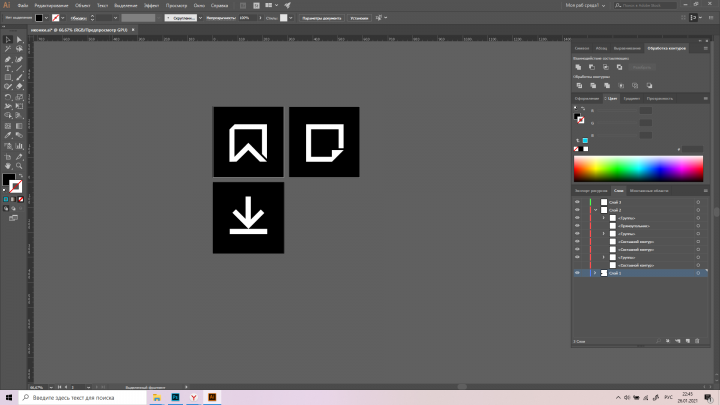720x405 pixels.
Task: Close the document tab
Action: tap(133, 30)
